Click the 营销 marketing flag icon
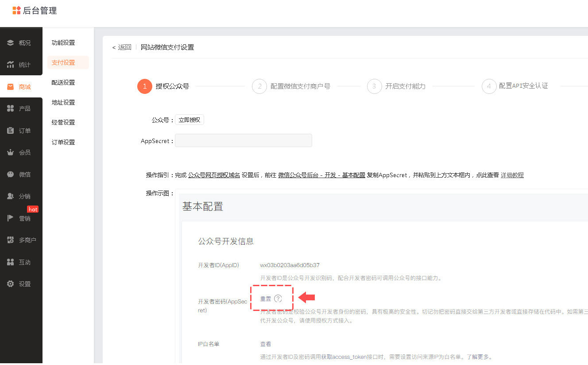Image resolution: width=588 pixels, height=365 pixels. coord(11,218)
